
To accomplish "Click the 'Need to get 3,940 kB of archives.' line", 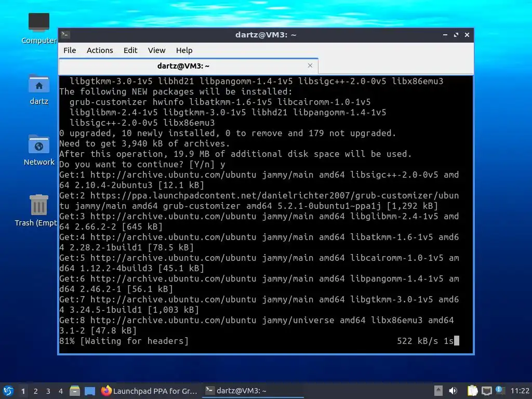I will coord(144,144).
